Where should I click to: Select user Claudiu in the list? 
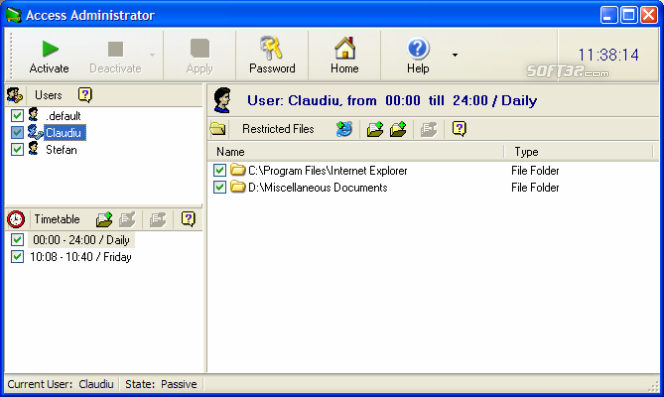pos(64,133)
